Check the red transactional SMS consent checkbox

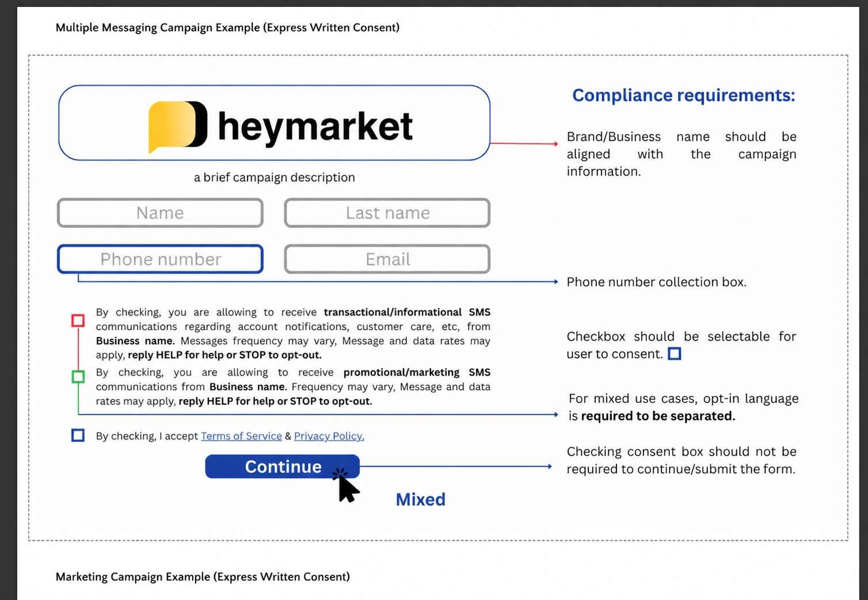pos(78,320)
